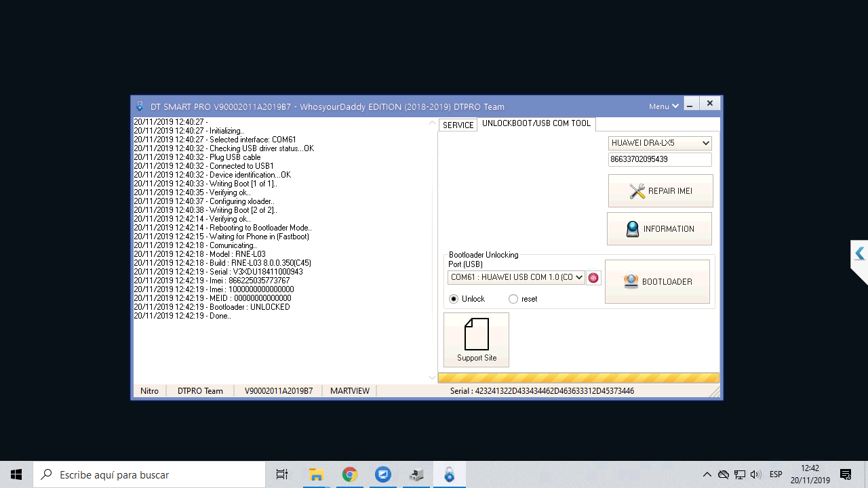
Task: Click the log line 'Plug USB cable'
Action: [197, 157]
